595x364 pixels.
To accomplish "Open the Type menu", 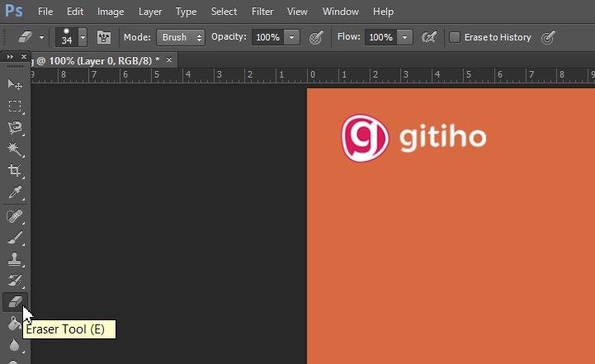I will coord(186,12).
